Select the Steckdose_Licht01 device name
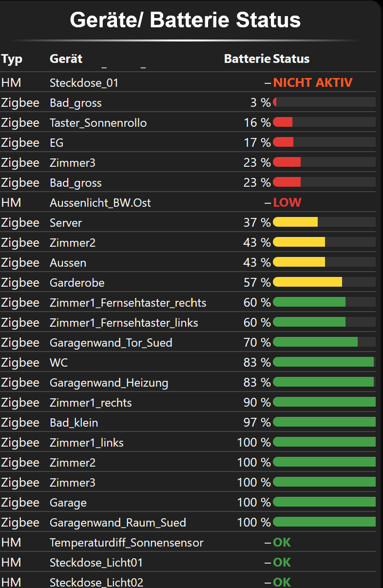 coord(96,563)
